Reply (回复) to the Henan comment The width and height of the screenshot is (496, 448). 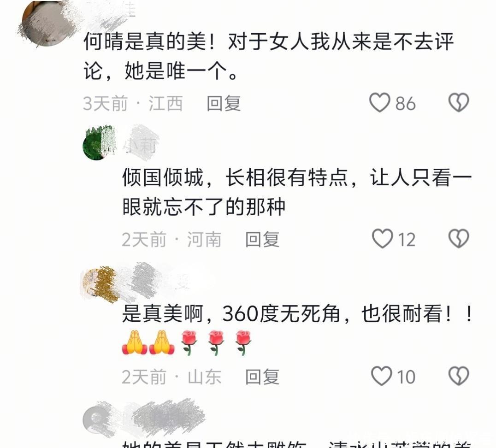(262, 240)
